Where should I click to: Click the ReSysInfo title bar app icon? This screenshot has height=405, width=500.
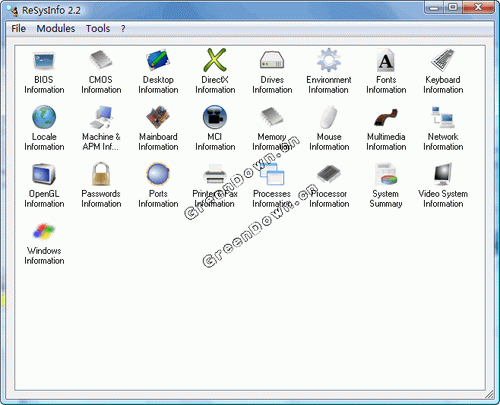click(13, 10)
